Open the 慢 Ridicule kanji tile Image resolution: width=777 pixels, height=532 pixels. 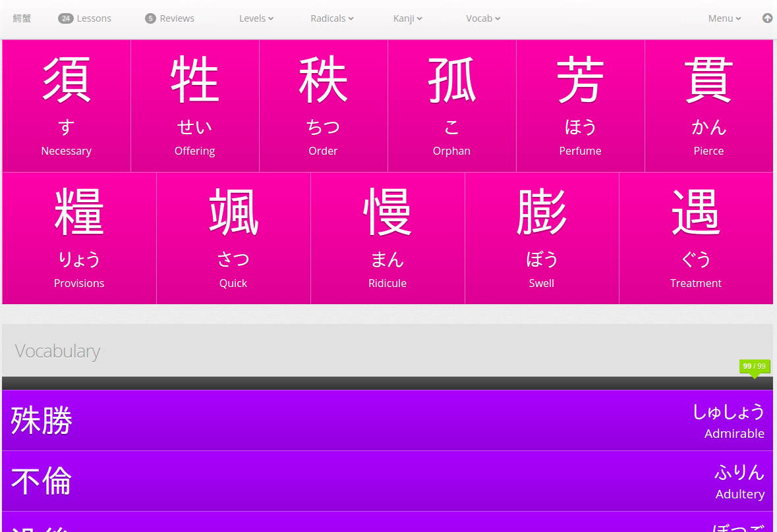(388, 238)
